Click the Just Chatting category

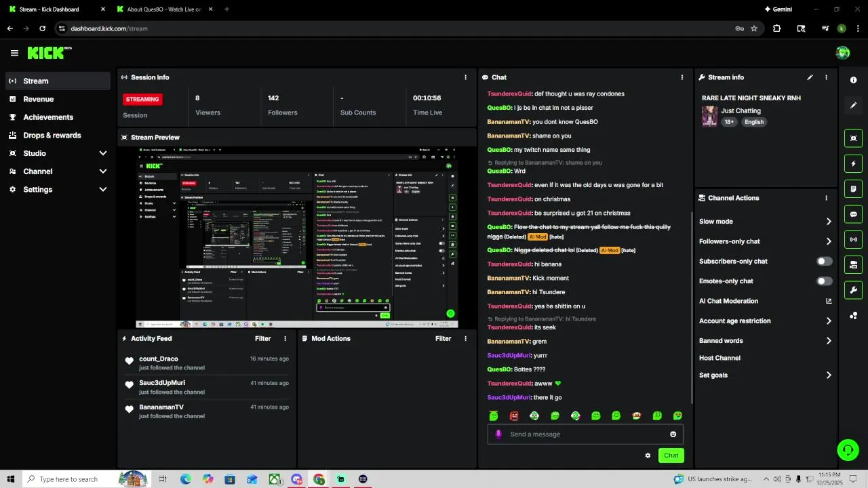click(x=741, y=110)
